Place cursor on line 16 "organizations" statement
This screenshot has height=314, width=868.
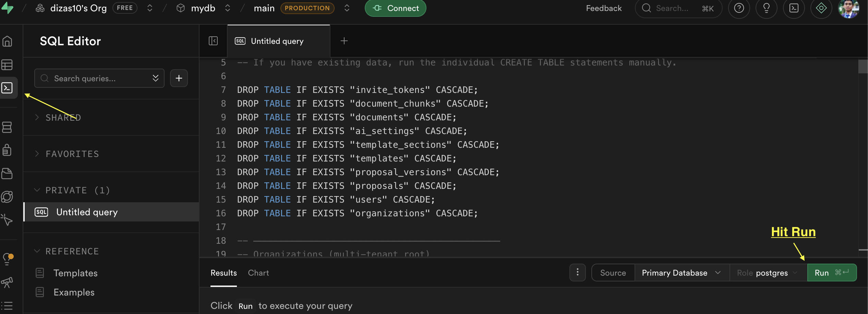tap(357, 213)
